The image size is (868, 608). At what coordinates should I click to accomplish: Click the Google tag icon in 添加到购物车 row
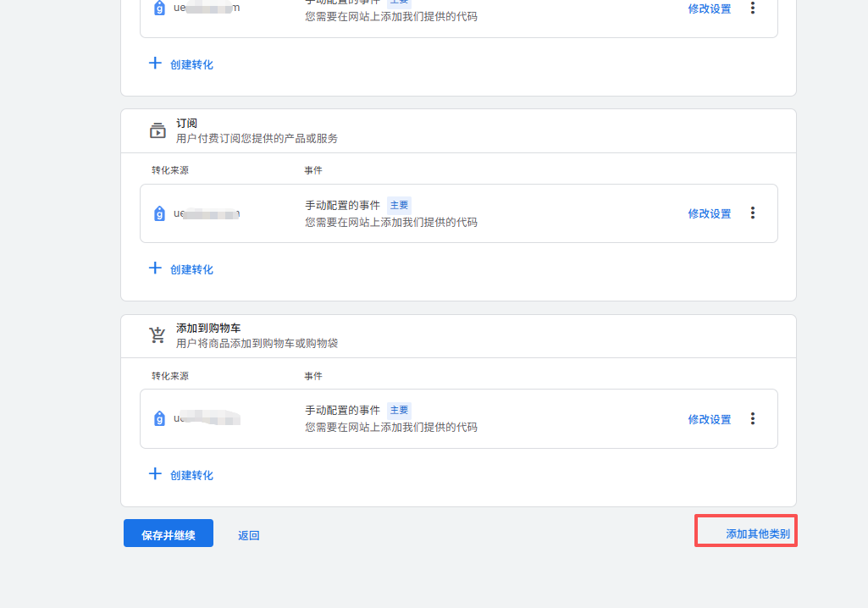click(x=159, y=419)
